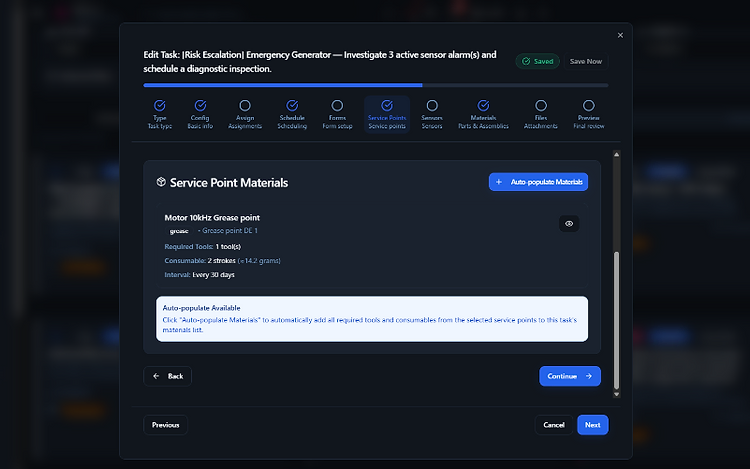Click the Materials step check icon
This screenshot has width=750, height=469.
(484, 105)
